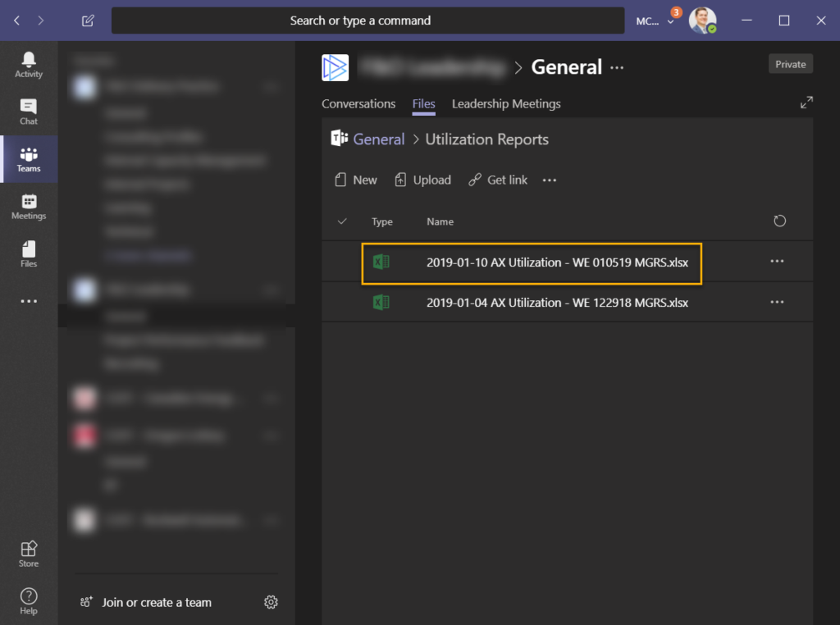
Task: Close the Teams window
Action: tap(820, 21)
